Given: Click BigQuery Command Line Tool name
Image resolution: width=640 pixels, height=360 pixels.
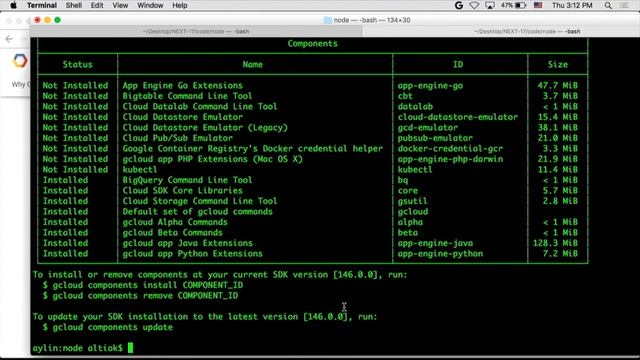Looking at the screenshot, I should [187, 180].
